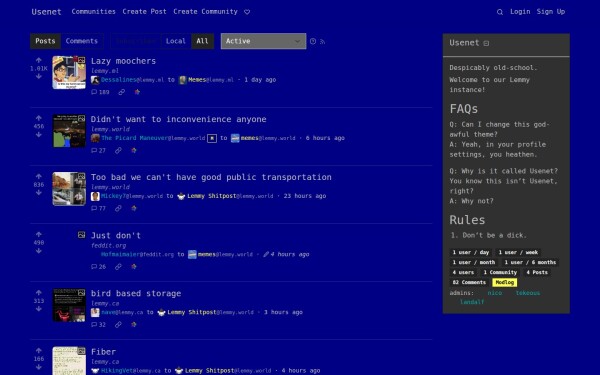This screenshot has height=375, width=600.
Task: Upvote the Fiber post
Action: pyautogui.click(x=39, y=351)
